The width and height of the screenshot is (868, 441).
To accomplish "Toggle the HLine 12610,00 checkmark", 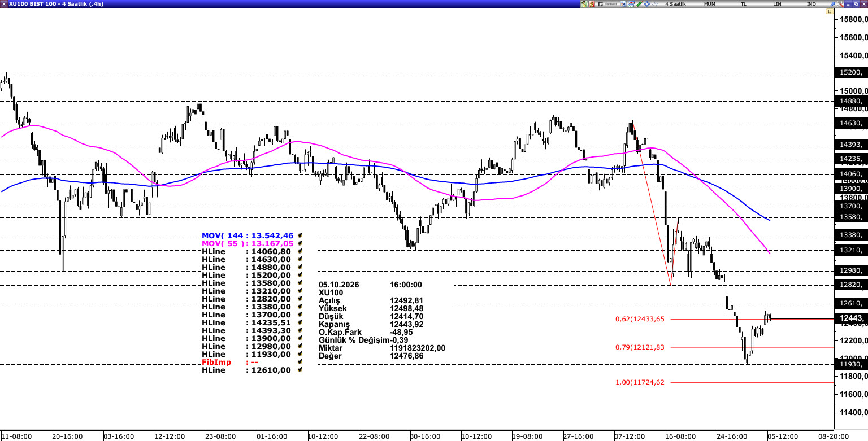I will [x=300, y=370].
